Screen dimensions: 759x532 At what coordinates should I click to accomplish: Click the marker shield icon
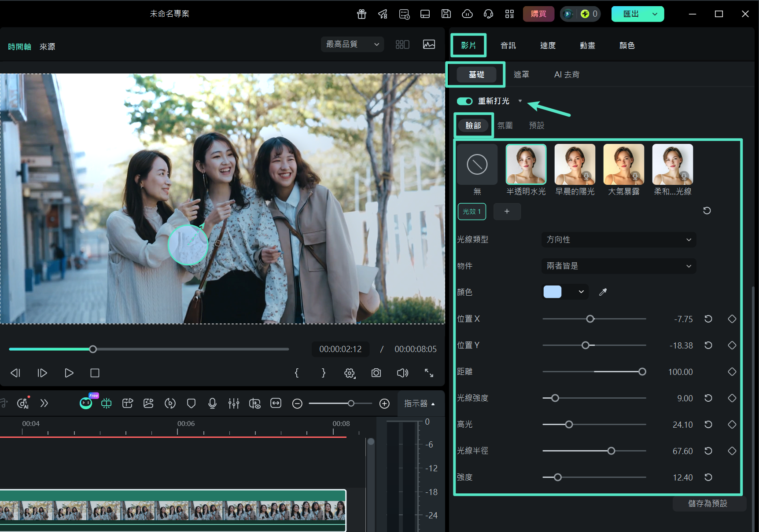(x=191, y=404)
